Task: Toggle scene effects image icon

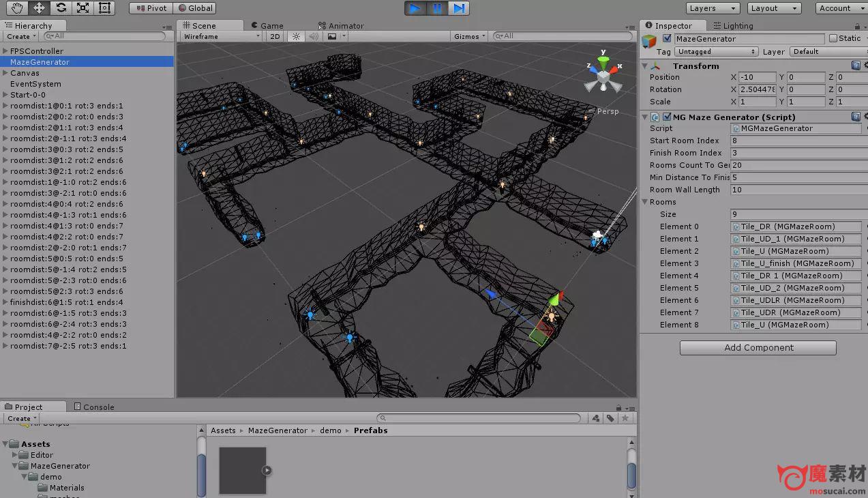Action: (x=332, y=36)
